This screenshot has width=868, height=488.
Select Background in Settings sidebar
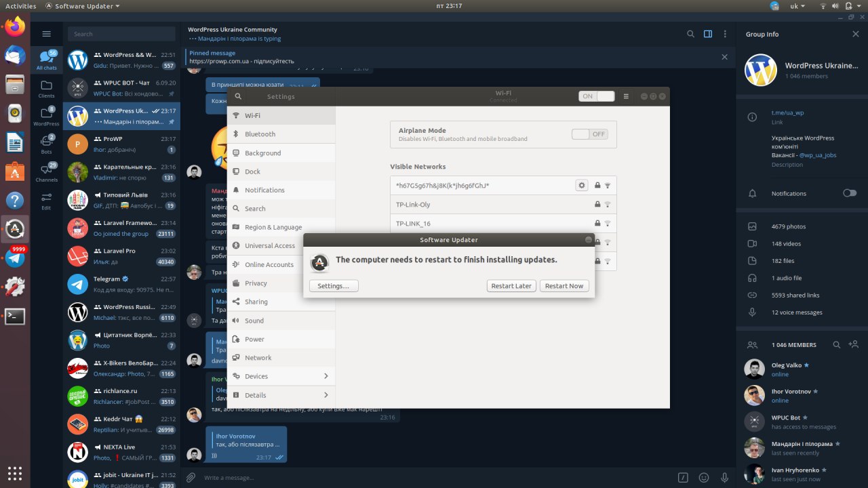pos(281,152)
